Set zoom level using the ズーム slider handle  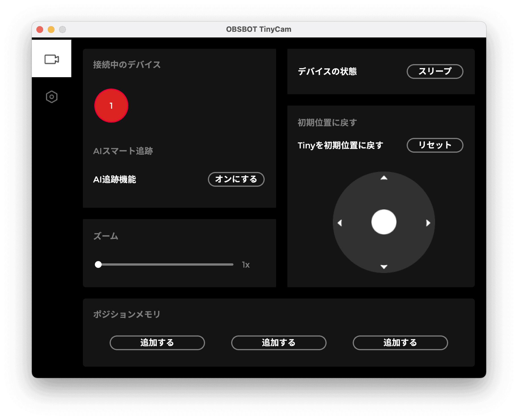point(99,264)
